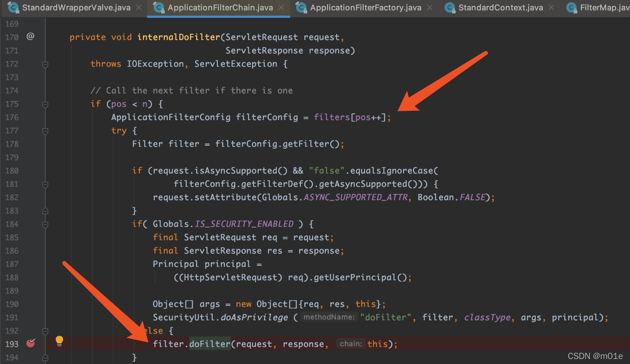The height and width of the screenshot is (364, 630).
Task: Click line number 169 in the gutter
Action: pyautogui.click(x=12, y=23)
